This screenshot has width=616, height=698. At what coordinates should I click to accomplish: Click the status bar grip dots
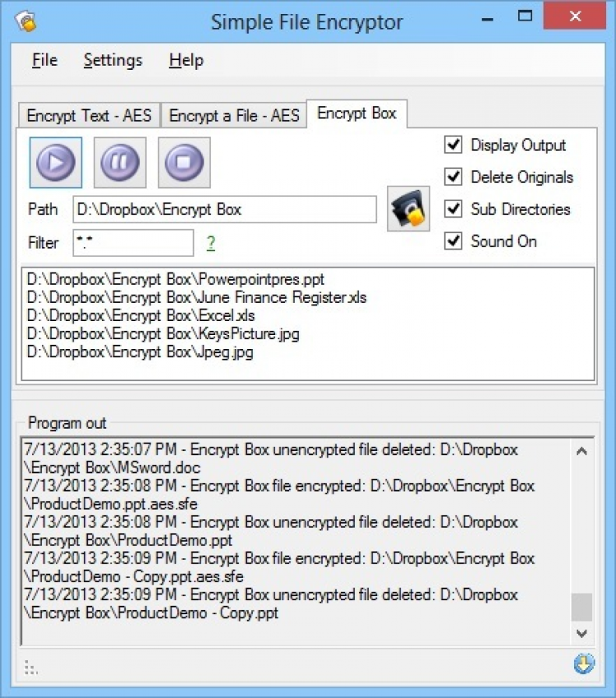30,667
